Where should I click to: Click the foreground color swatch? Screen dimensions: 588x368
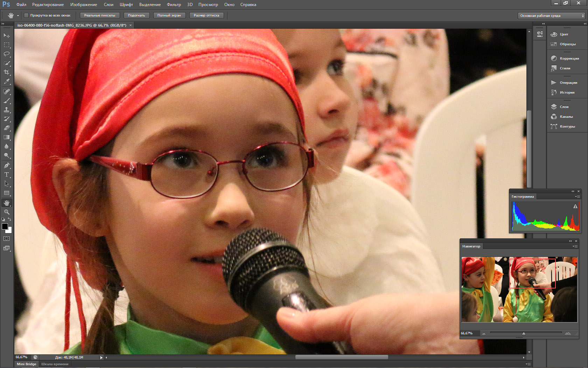coord(5,226)
